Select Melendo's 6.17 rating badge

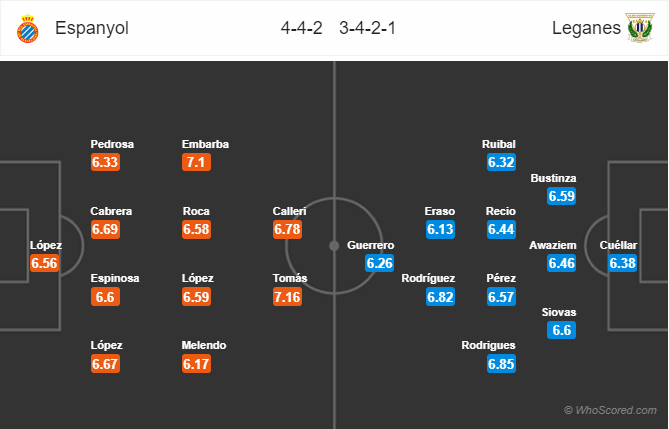click(196, 364)
